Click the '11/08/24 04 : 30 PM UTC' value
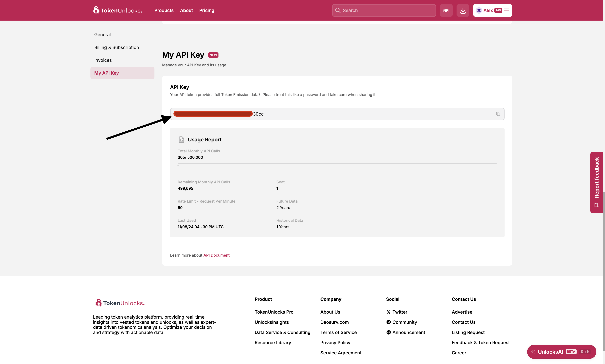Viewport: 605px width, 364px height. 200,227
